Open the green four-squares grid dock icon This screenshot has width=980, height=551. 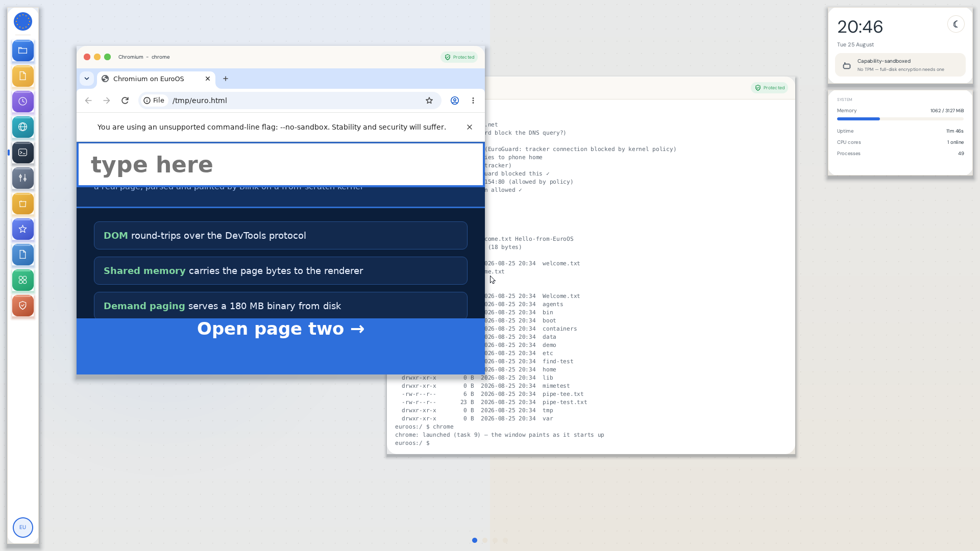(x=23, y=280)
